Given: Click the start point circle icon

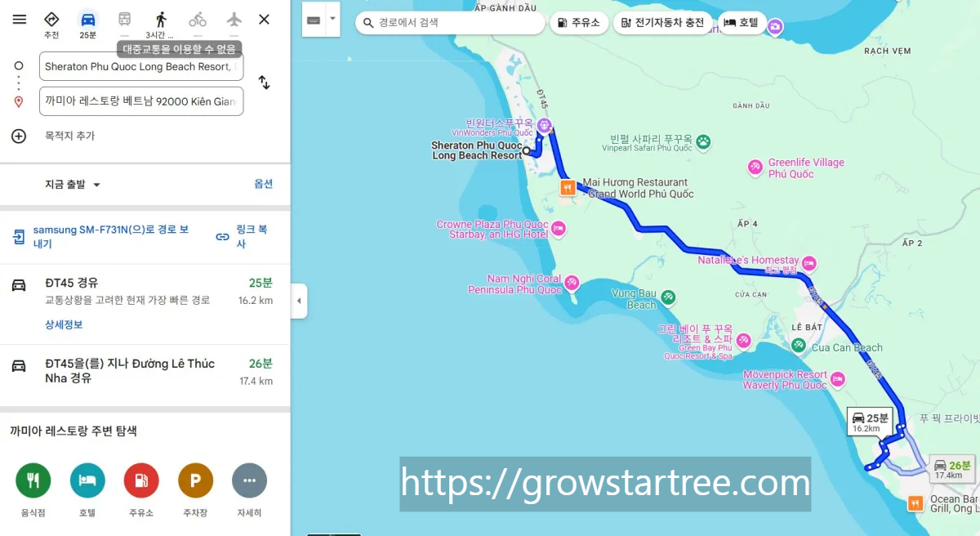Looking at the screenshot, I should (x=19, y=66).
